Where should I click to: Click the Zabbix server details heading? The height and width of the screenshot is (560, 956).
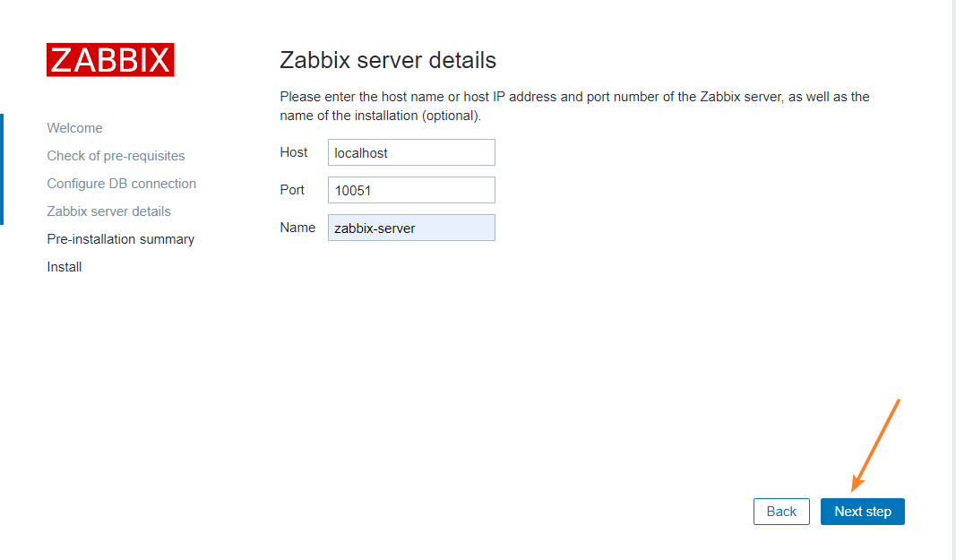388,60
